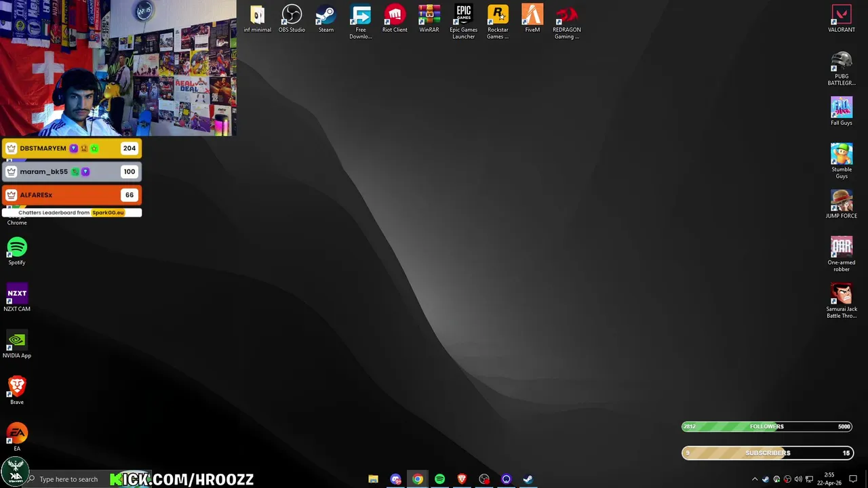Select the Spotify desktop shortcut
Screen dimensions: 868x488
(x=17, y=251)
